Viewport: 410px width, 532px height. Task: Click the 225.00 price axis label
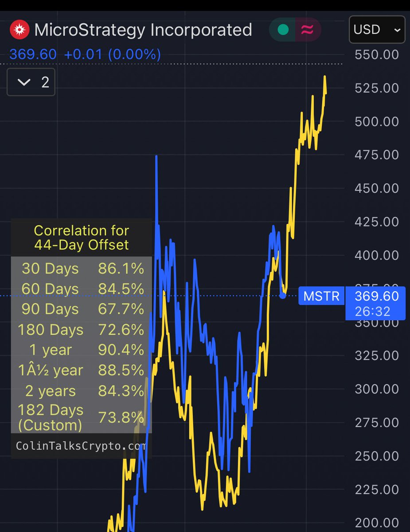[x=377, y=489]
